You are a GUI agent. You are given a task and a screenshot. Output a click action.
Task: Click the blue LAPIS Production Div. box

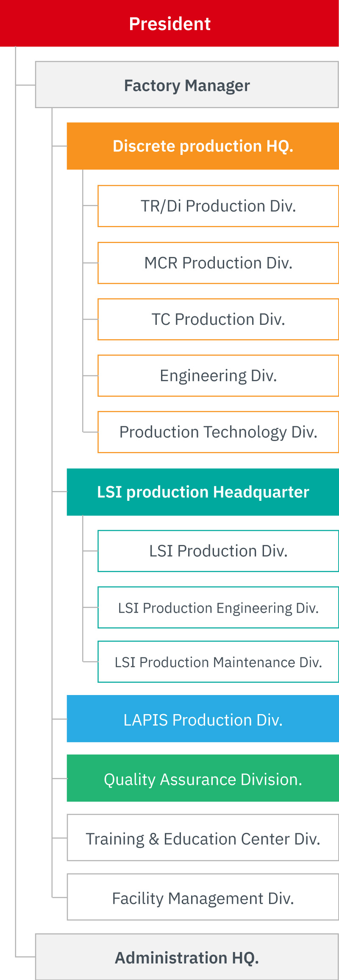pyautogui.click(x=203, y=719)
